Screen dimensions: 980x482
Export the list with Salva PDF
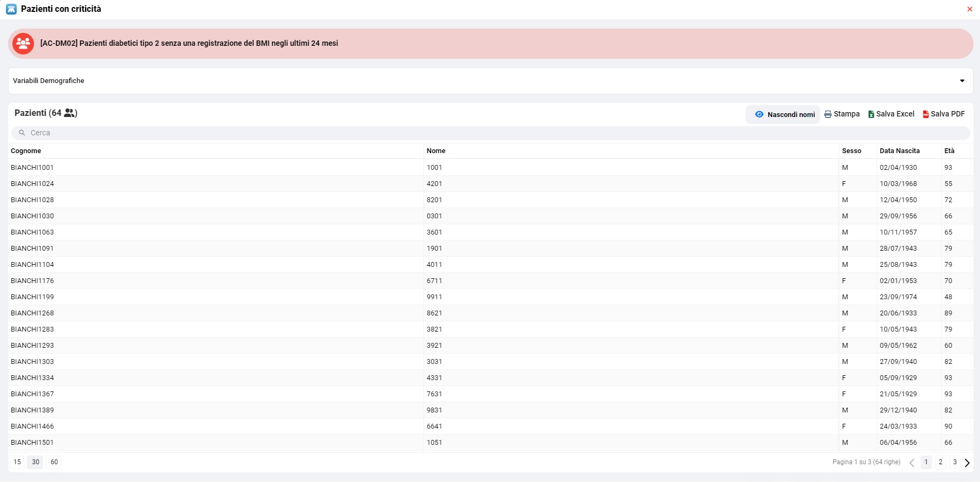point(943,114)
